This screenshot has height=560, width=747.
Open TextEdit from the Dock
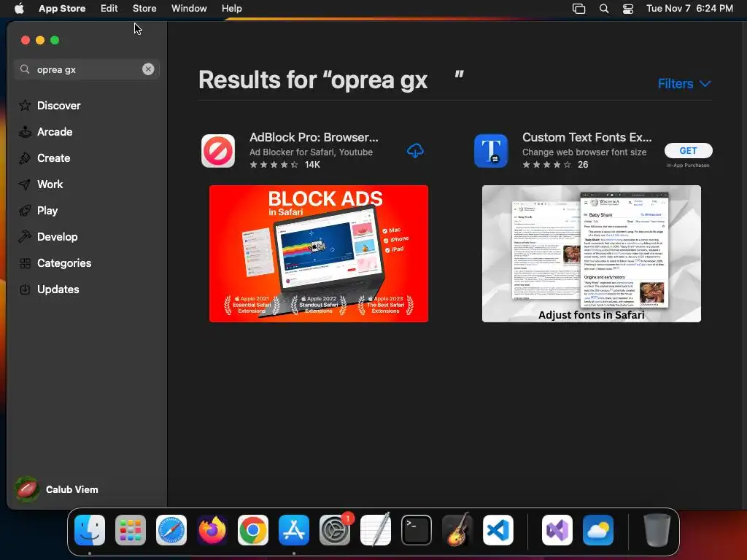click(x=376, y=529)
